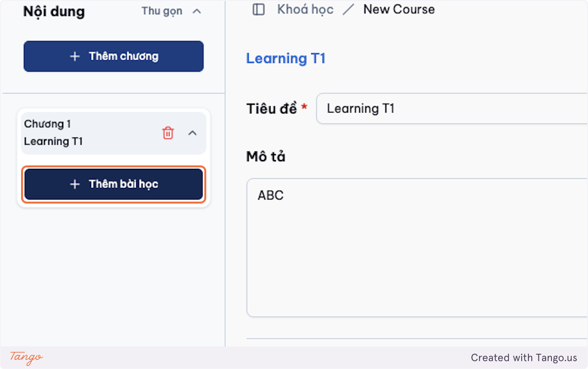Add a lesson with Thêm bài học
The width and height of the screenshot is (588, 369).
point(114,184)
